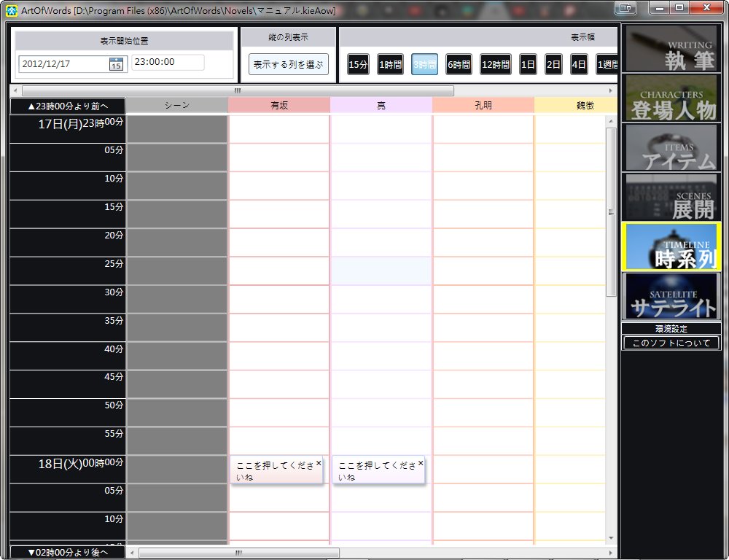Switch display width to 6時間
The image size is (729, 560).
point(459,65)
